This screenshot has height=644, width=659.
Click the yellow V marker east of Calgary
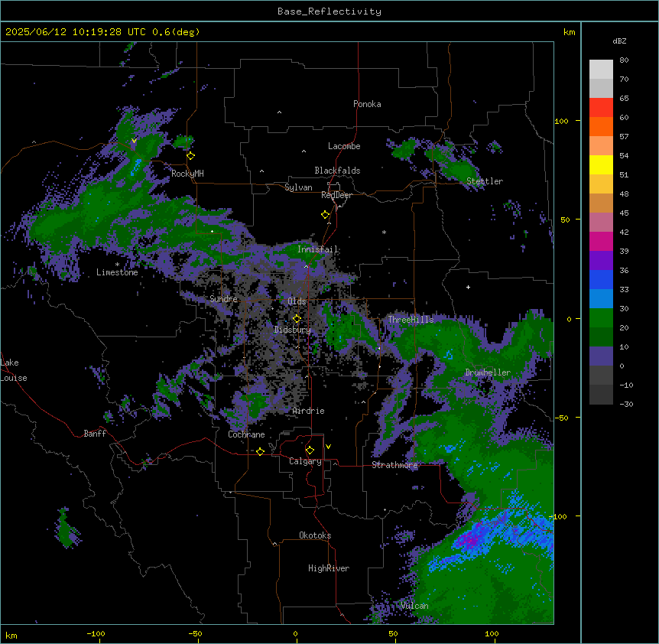(x=328, y=447)
